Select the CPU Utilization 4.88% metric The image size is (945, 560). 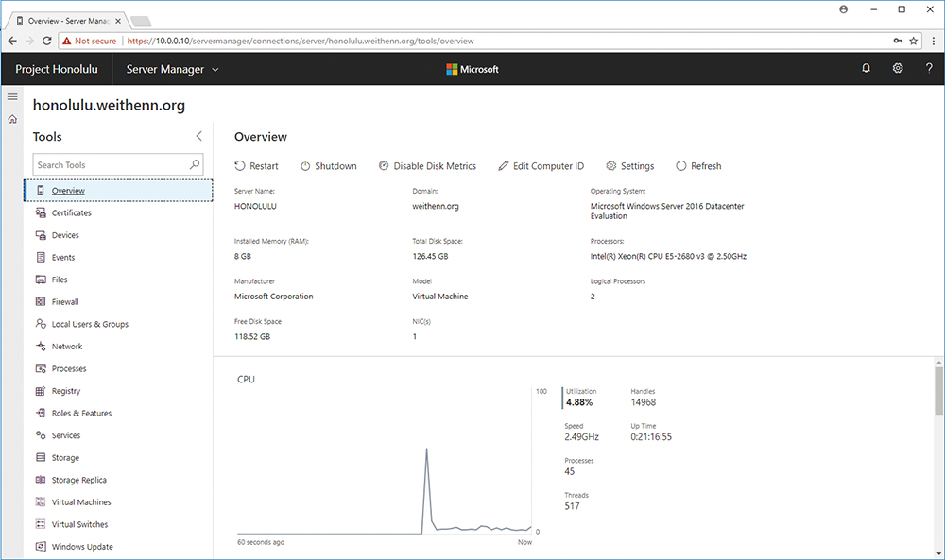(x=579, y=398)
